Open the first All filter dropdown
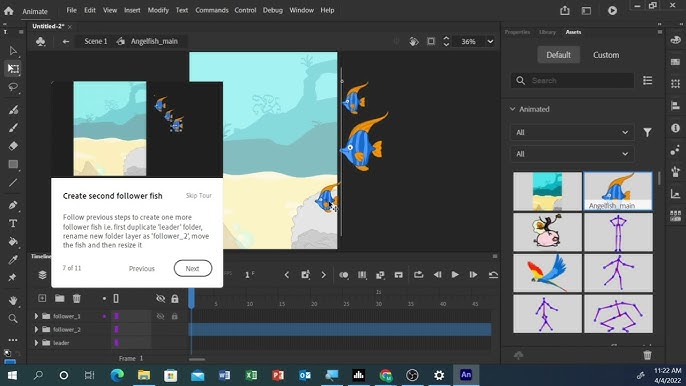 coord(572,132)
